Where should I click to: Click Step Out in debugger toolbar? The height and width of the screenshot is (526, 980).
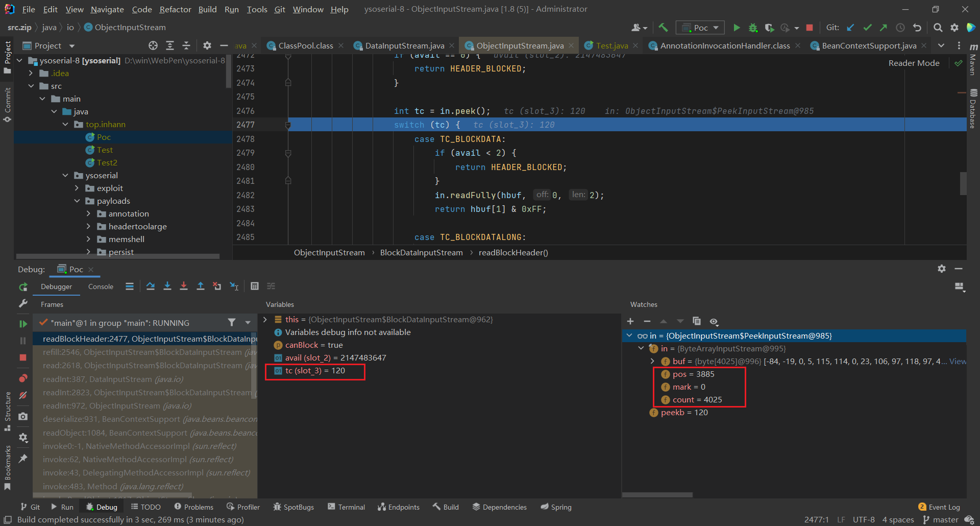pos(201,286)
